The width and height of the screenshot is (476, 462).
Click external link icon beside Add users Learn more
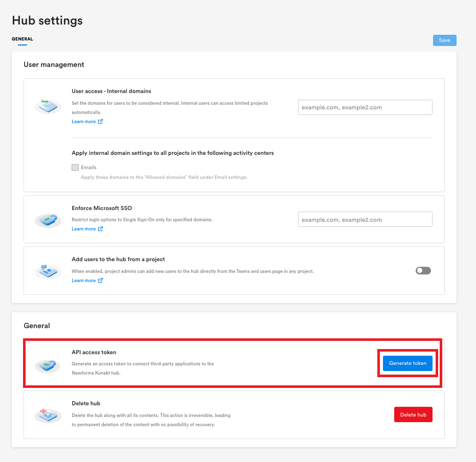pos(100,281)
